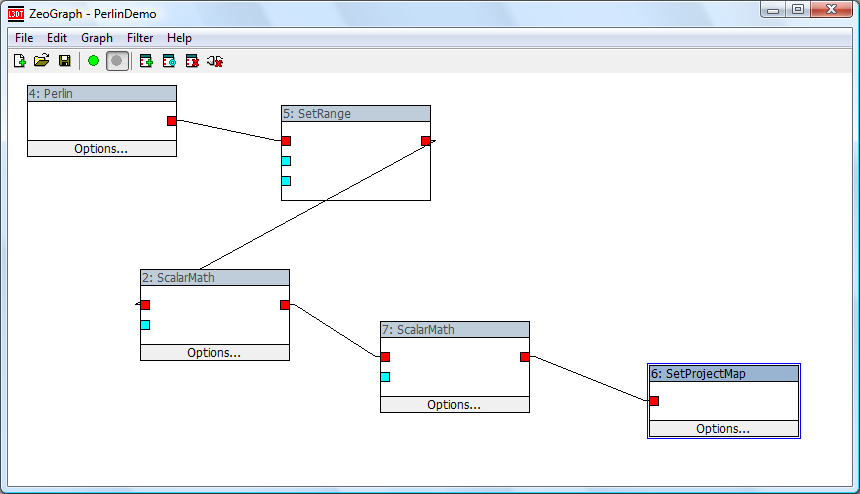Click the delete filter node icon
This screenshot has width=860, height=494.
pyautogui.click(x=192, y=61)
